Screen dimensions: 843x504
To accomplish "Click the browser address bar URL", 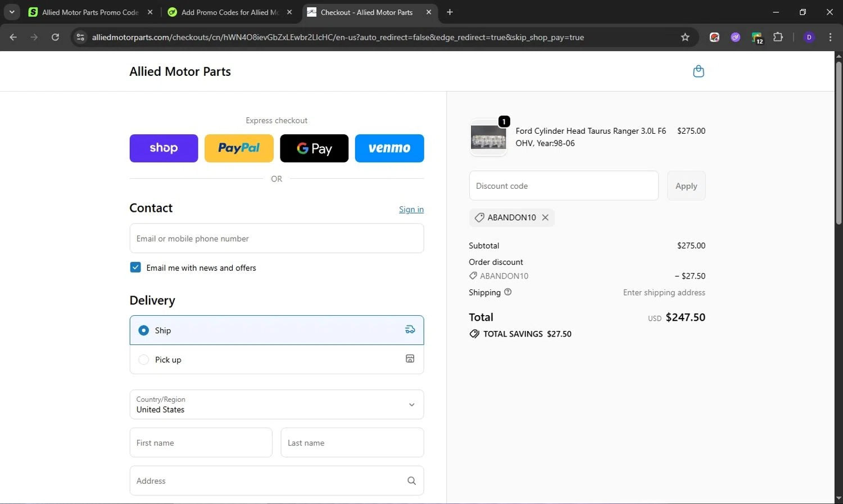I will click(x=338, y=37).
